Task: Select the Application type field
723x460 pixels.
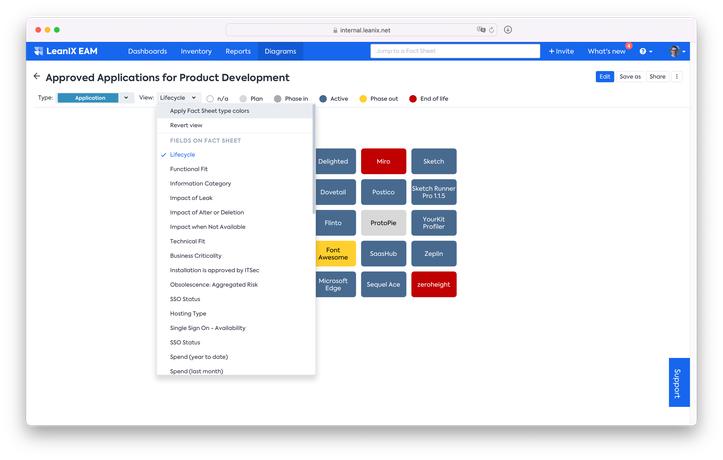Action: (88, 98)
